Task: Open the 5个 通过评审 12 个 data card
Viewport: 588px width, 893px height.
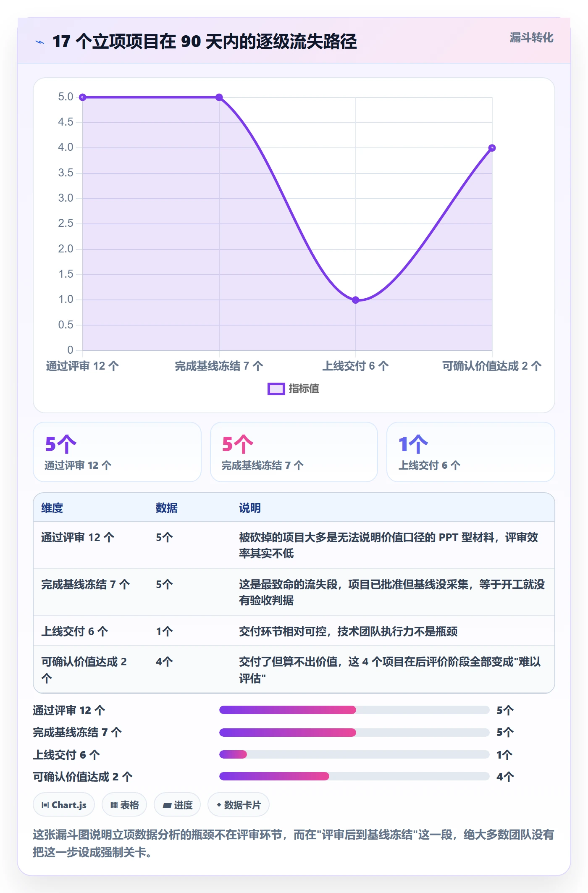Action: [117, 452]
